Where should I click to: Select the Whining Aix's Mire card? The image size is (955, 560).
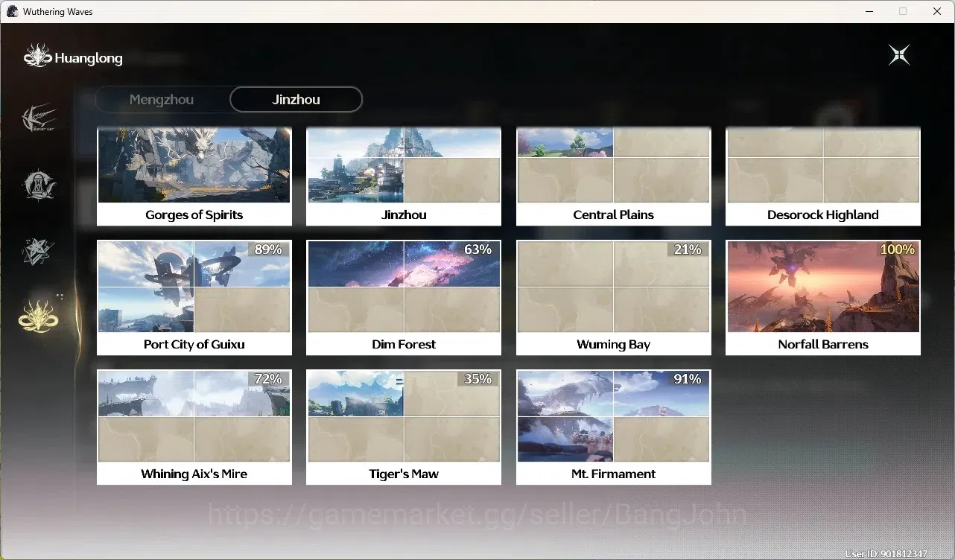click(194, 427)
